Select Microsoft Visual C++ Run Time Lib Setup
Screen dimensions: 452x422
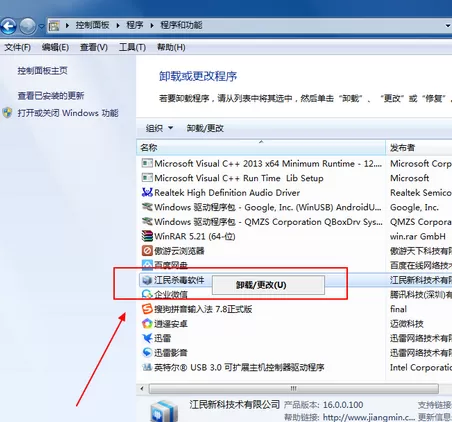point(239,178)
